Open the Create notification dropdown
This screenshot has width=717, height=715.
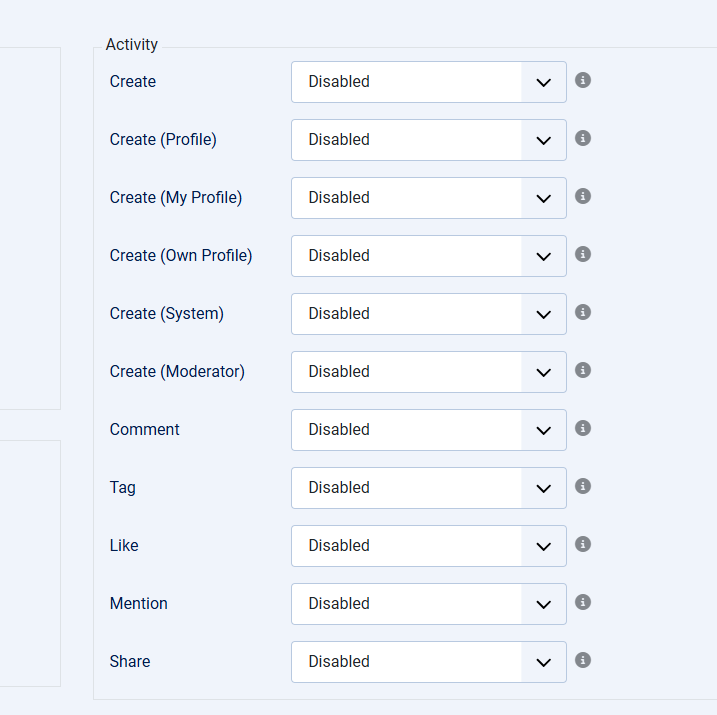tap(429, 82)
